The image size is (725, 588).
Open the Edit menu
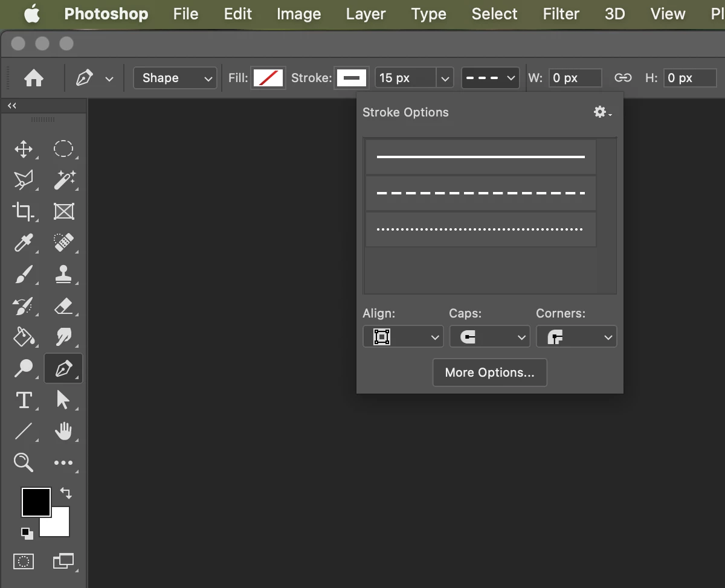[x=237, y=14]
